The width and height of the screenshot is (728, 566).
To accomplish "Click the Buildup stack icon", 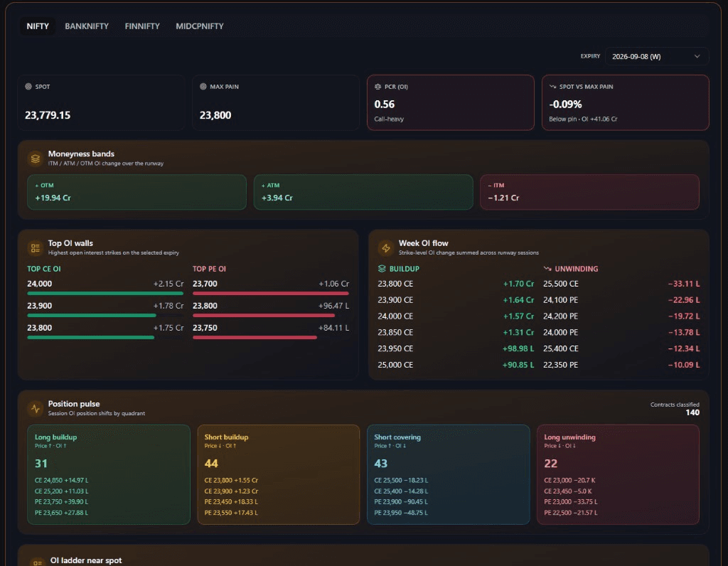I will tap(382, 268).
